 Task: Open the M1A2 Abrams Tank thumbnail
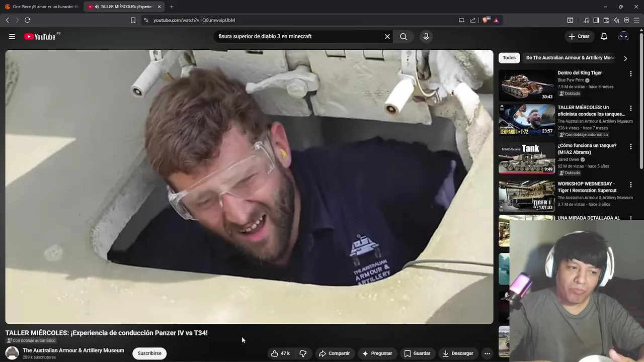point(527,158)
